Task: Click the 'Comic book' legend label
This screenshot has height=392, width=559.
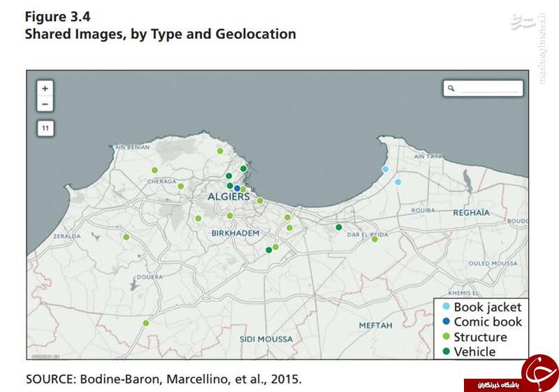Action: point(488,322)
